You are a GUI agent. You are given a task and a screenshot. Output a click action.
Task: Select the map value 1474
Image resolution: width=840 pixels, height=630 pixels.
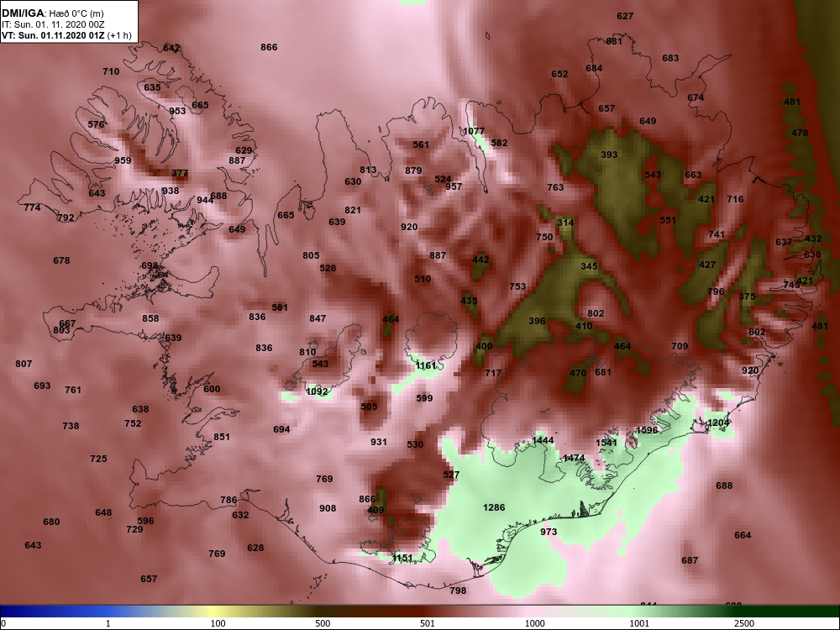[574, 458]
